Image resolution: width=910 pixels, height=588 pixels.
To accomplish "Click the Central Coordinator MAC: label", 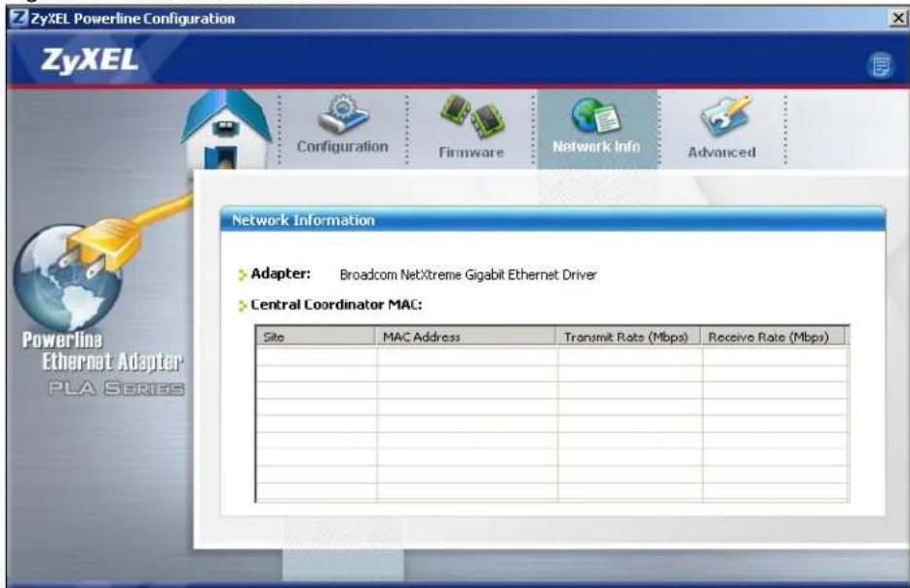I will (x=336, y=305).
